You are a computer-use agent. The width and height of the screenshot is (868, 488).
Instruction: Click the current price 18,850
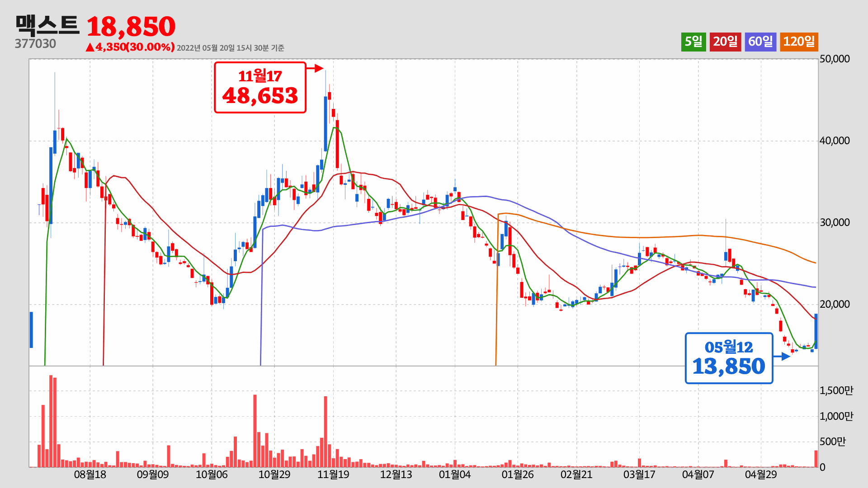[131, 27]
